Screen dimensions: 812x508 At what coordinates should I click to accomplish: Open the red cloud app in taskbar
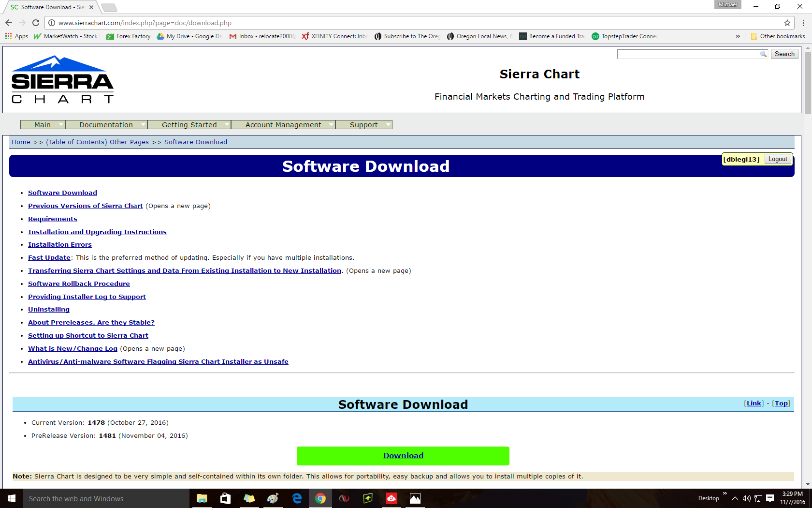(391, 498)
